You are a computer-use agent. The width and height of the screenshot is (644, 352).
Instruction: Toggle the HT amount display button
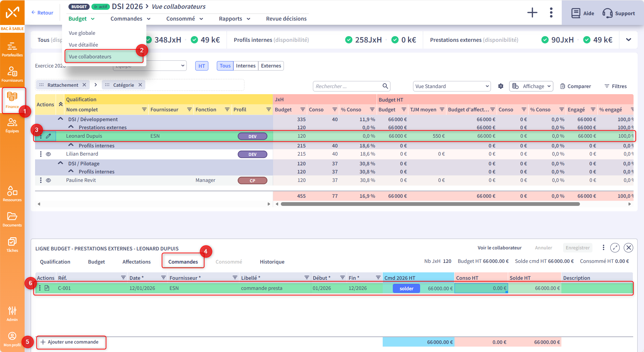202,66
